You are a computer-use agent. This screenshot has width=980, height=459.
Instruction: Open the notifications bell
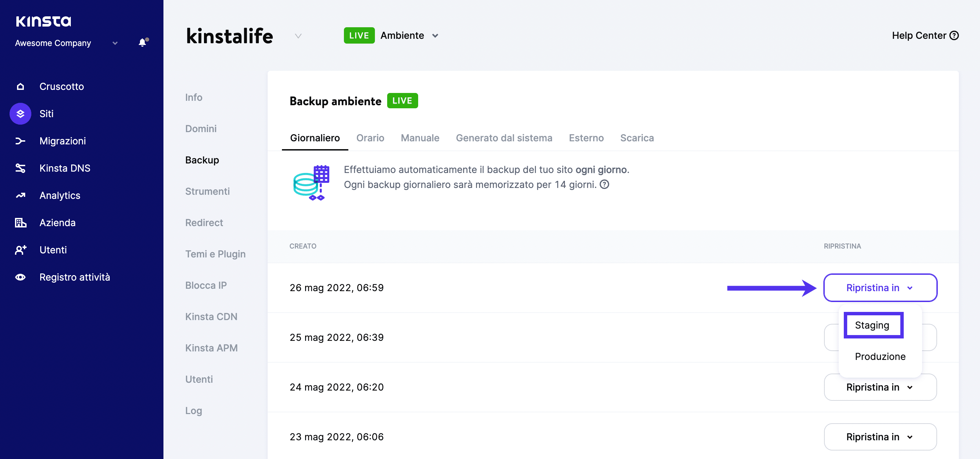pyautogui.click(x=143, y=42)
